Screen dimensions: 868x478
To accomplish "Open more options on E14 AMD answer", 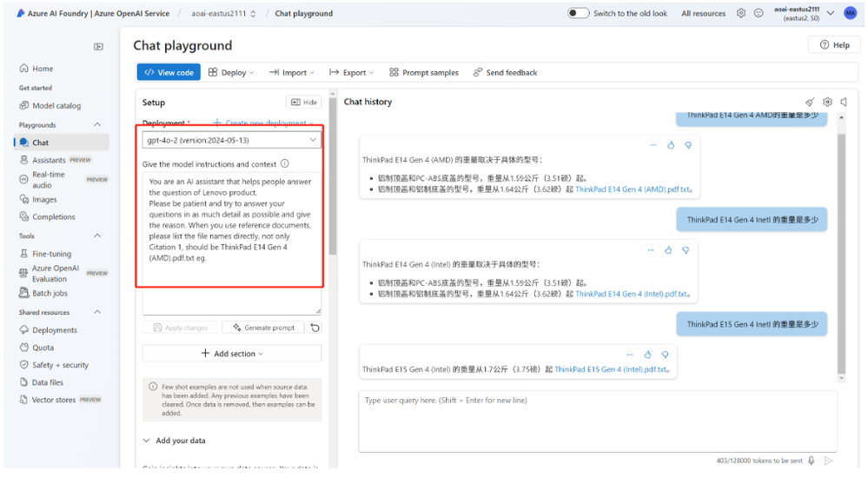I will 653,146.
